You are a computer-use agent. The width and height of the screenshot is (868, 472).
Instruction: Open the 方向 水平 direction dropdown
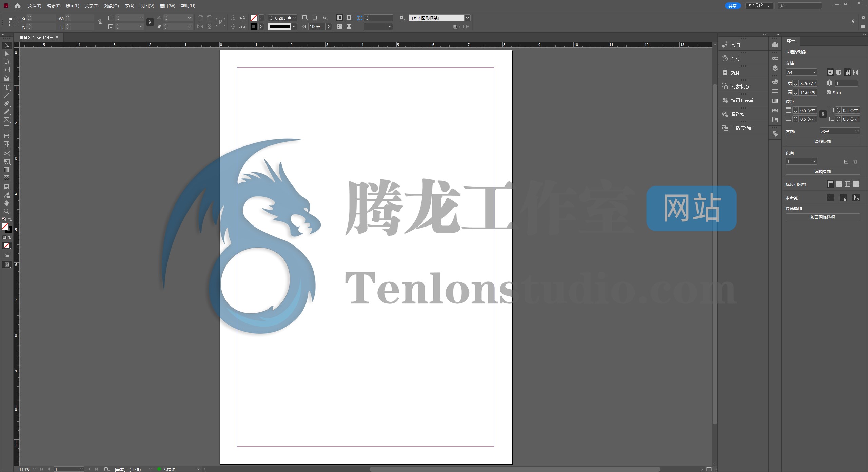point(840,131)
